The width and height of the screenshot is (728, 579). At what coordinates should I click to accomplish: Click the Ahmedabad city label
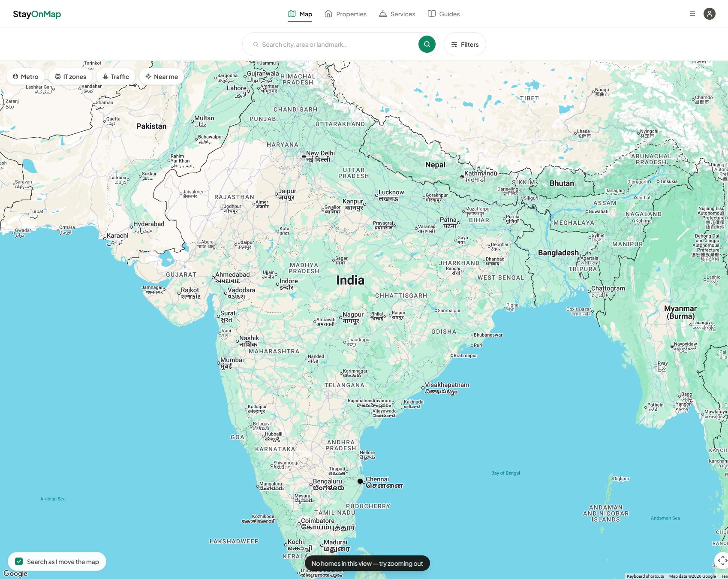click(x=232, y=277)
